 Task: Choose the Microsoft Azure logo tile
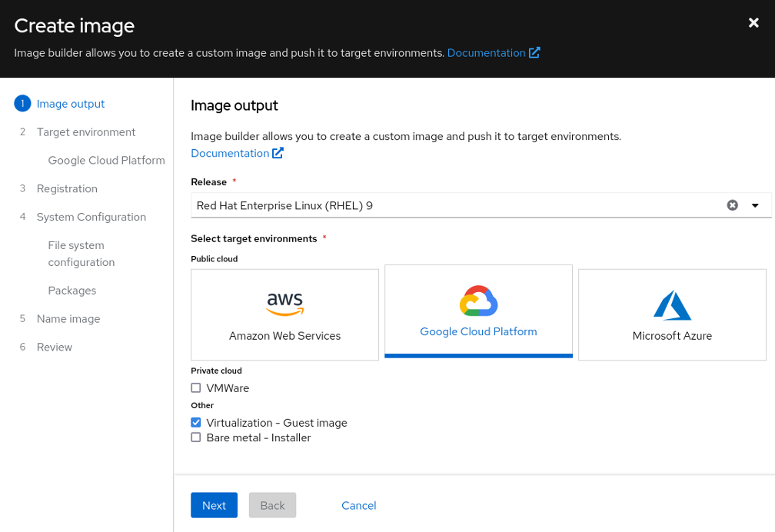pos(672,305)
